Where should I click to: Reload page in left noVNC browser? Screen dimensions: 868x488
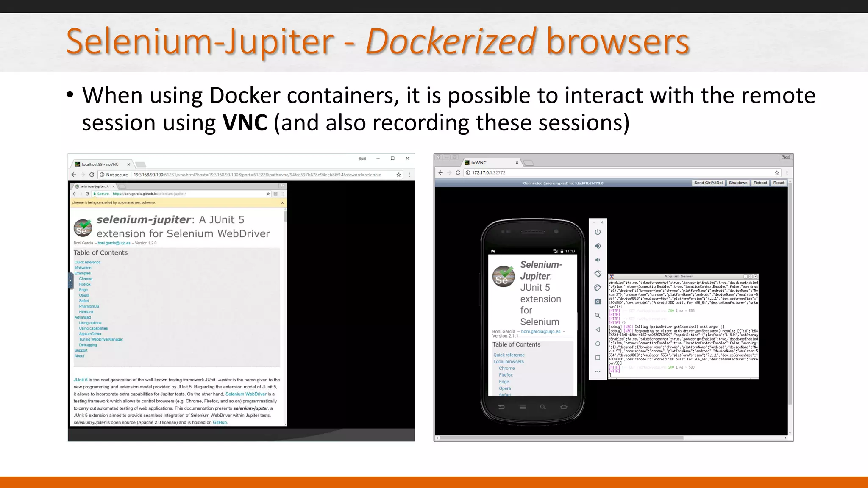pos(92,175)
